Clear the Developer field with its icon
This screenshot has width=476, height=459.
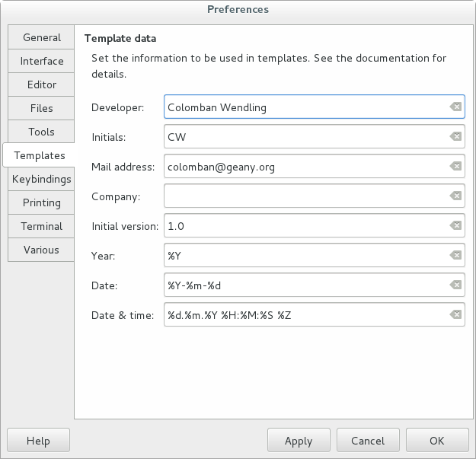pyautogui.click(x=455, y=107)
